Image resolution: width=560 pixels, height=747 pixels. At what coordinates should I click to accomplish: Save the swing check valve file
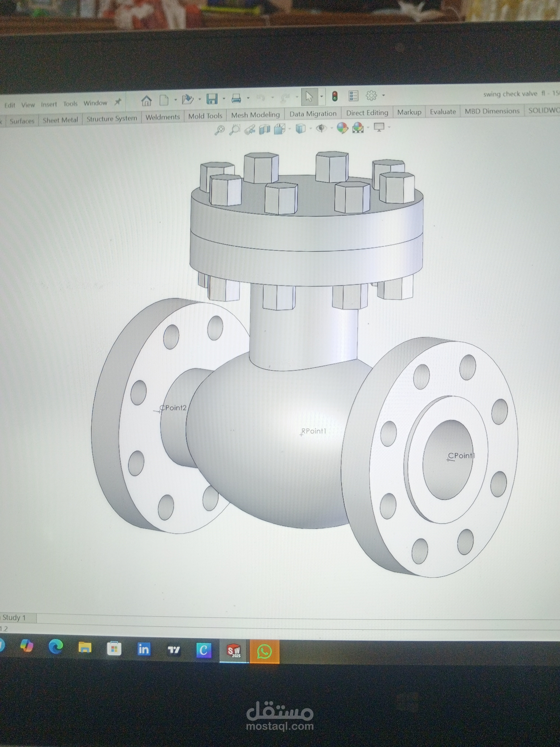click(212, 99)
